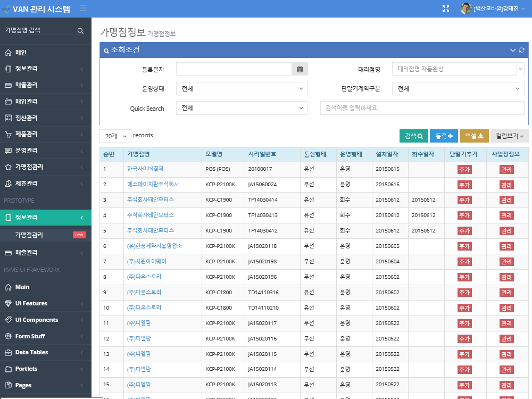
Task: Click 관리 button for 에스에이치팜주식회사 row
Action: coord(506,185)
